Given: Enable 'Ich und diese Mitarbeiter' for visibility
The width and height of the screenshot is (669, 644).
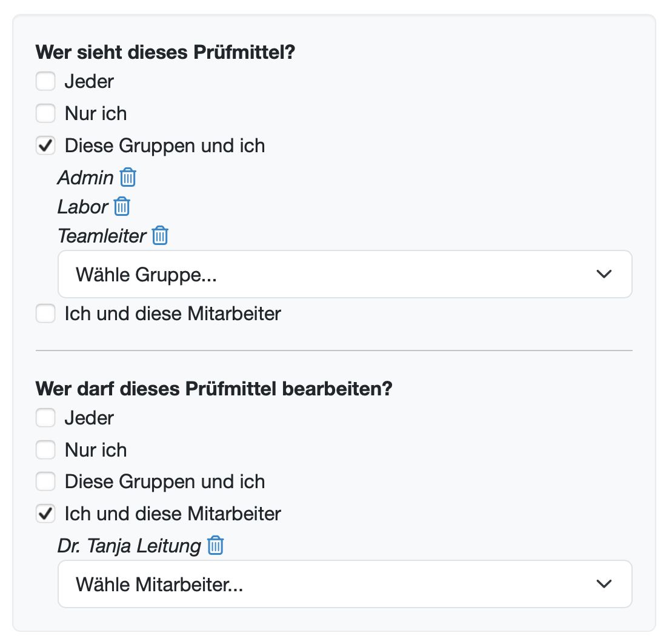Looking at the screenshot, I should [45, 314].
